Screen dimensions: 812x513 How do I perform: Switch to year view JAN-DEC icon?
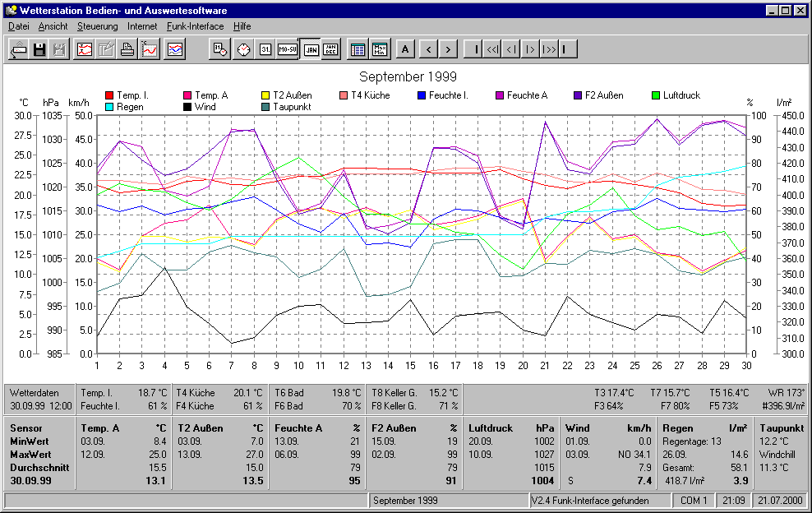click(330, 49)
